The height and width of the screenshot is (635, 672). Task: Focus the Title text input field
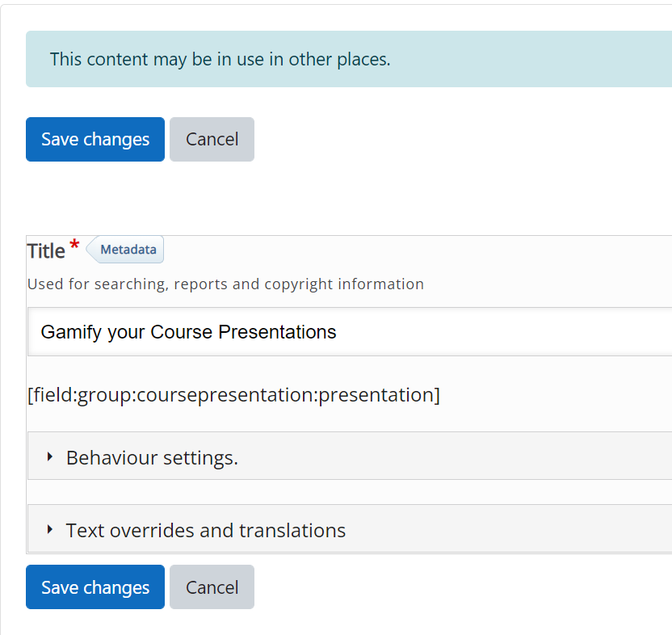tap(350, 331)
